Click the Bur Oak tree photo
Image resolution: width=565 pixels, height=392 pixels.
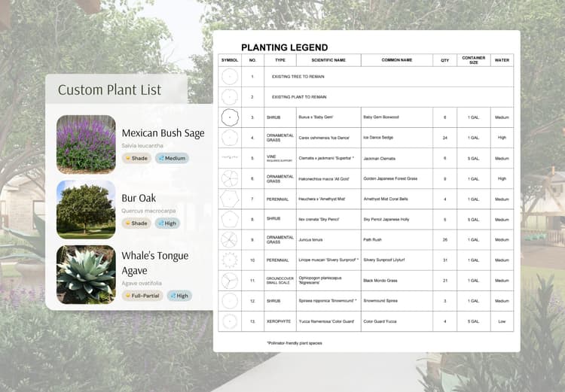pos(86,209)
